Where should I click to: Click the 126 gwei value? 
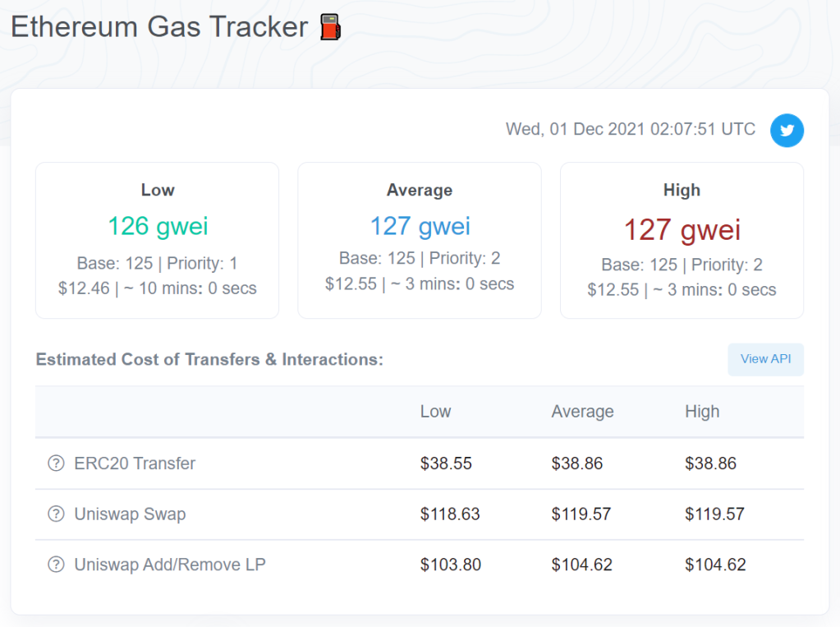[157, 226]
